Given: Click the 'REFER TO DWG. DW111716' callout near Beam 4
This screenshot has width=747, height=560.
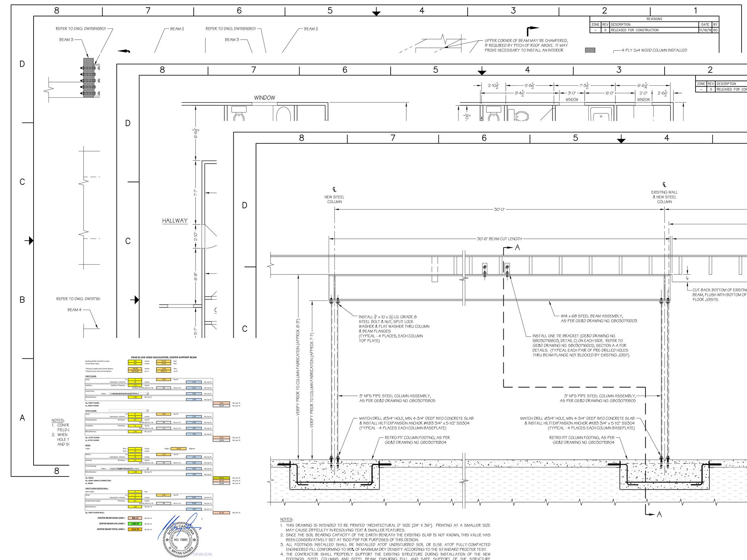Looking at the screenshot, I should coord(78,299).
